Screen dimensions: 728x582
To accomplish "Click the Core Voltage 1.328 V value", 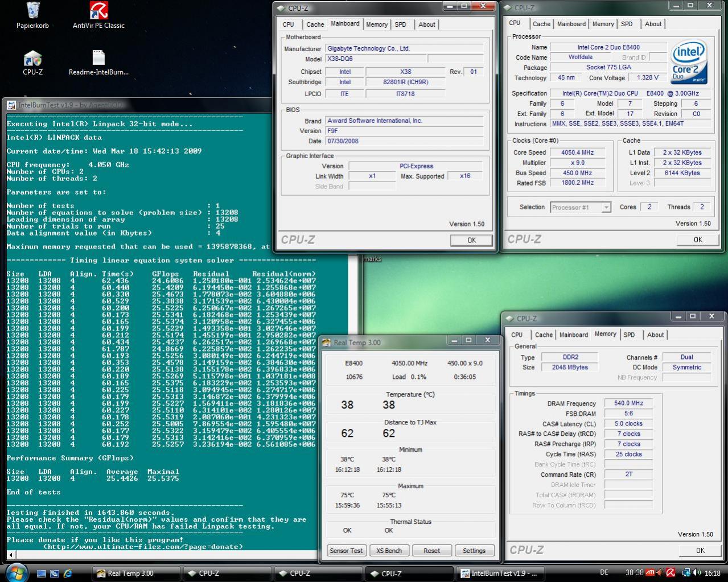I will [x=648, y=78].
